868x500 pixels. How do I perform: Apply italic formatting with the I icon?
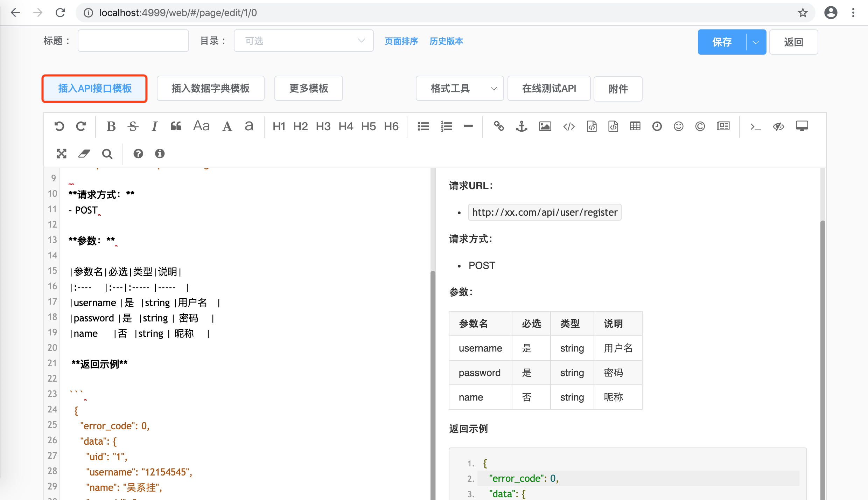pyautogui.click(x=154, y=126)
